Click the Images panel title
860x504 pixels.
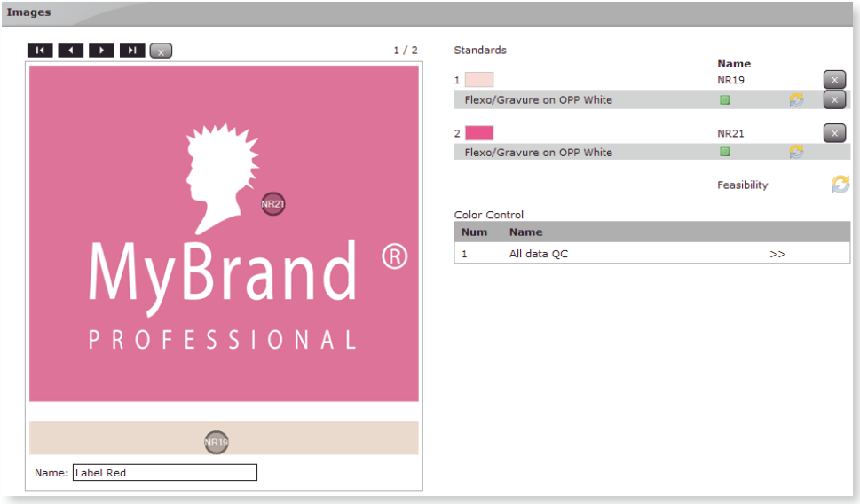[28, 12]
